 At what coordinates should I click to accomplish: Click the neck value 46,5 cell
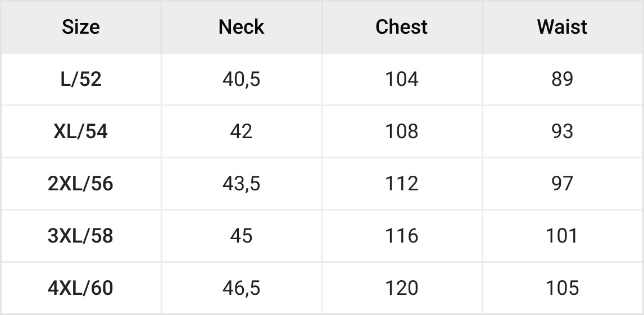click(241, 288)
